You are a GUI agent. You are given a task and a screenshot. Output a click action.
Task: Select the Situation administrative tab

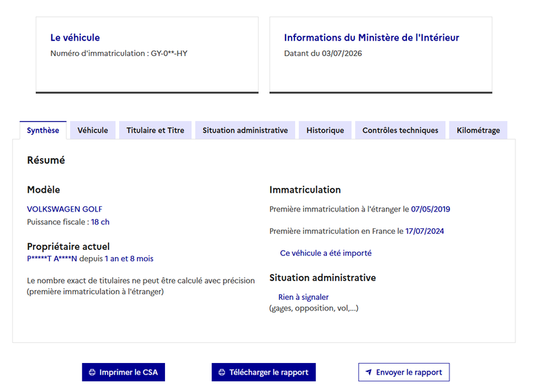(x=245, y=130)
